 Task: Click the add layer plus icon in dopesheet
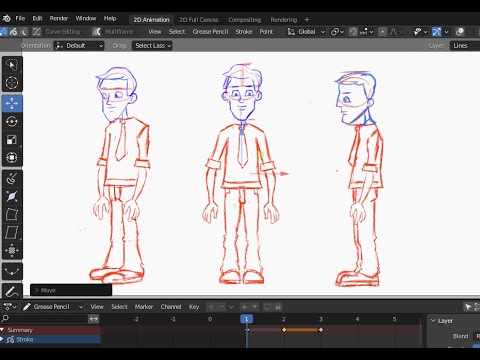click(x=211, y=307)
